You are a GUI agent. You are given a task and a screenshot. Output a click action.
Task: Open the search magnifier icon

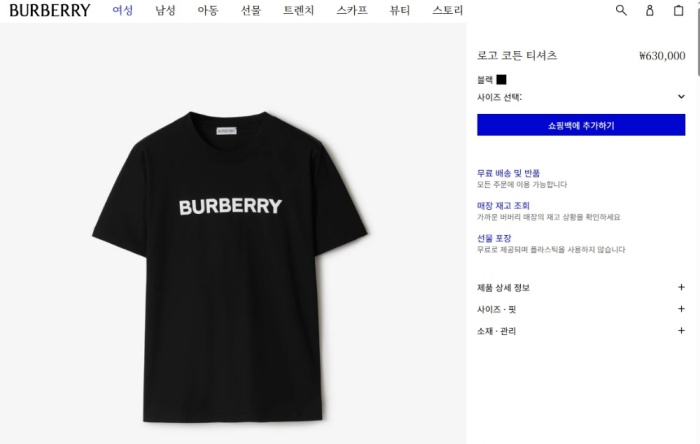tap(621, 10)
